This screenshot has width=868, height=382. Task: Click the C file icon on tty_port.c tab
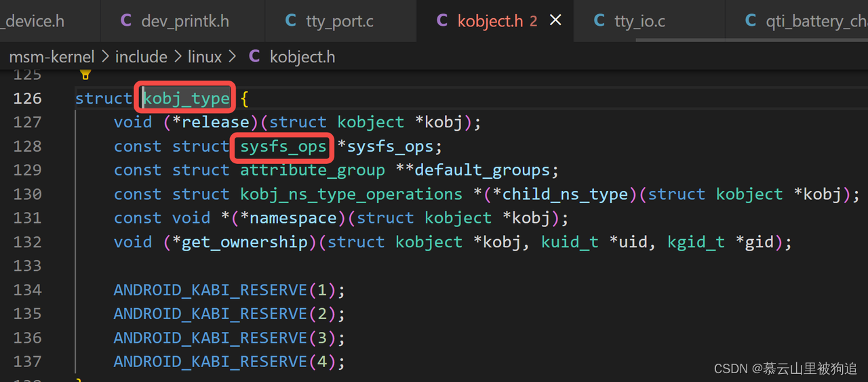coord(291,21)
